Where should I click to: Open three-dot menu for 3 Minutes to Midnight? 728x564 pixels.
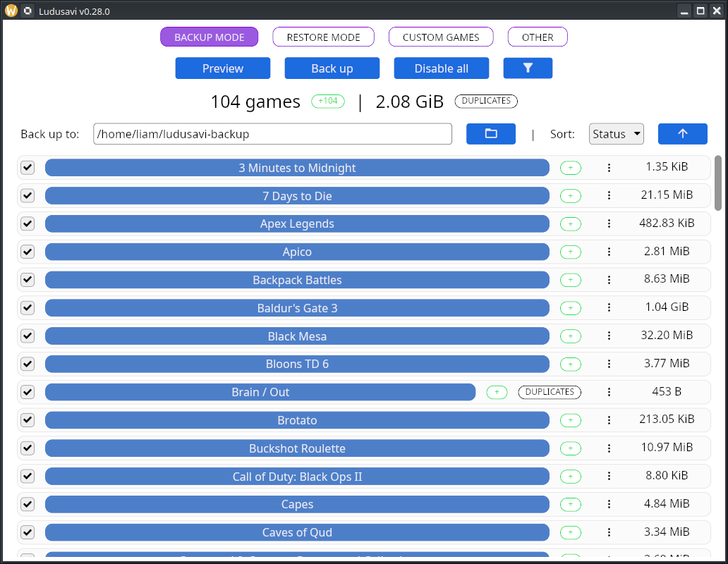pyautogui.click(x=609, y=168)
